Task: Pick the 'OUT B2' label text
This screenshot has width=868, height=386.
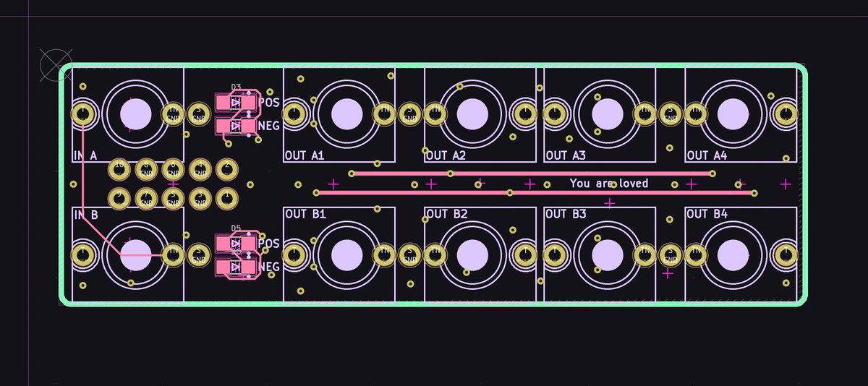Action: coord(446,215)
